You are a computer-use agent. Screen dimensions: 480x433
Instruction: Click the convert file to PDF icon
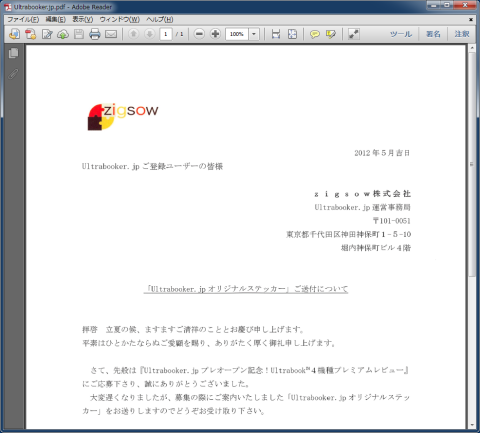[x=31, y=34]
